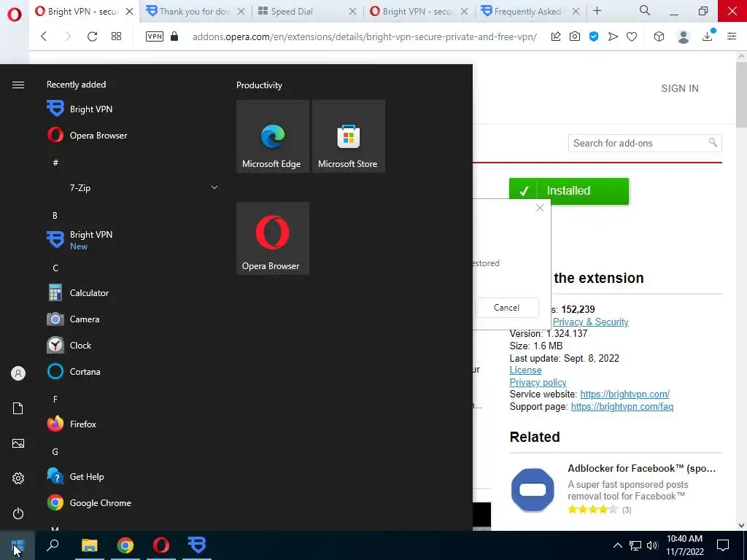View site security lock icon
747x560 pixels.
point(174,36)
